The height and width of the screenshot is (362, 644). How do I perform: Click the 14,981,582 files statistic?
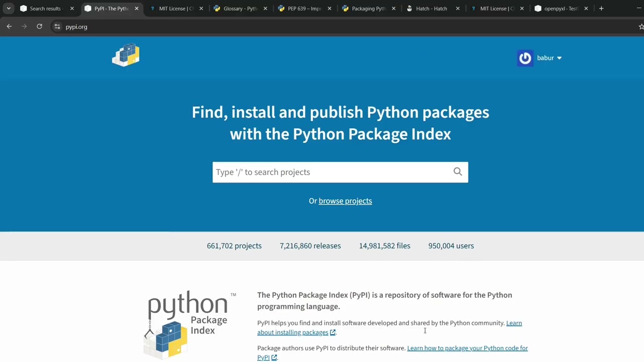point(384,246)
